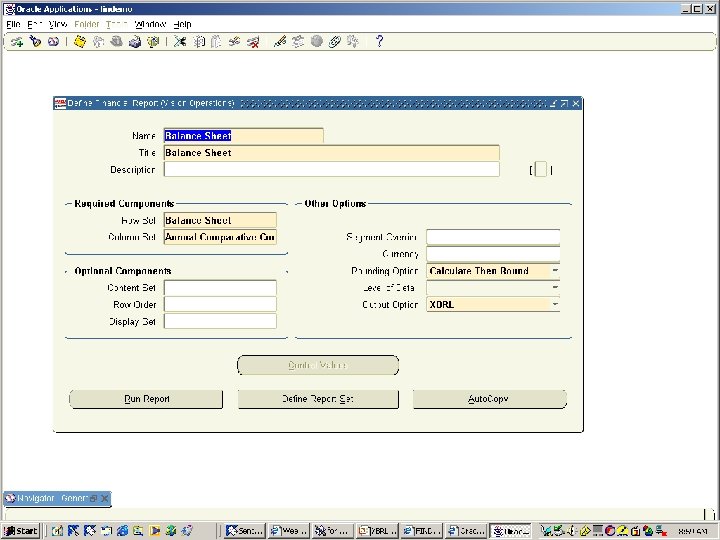Image resolution: width=720 pixels, height=540 pixels.
Task: Expand the Output Option XBRL dropdown
Action: (x=555, y=304)
